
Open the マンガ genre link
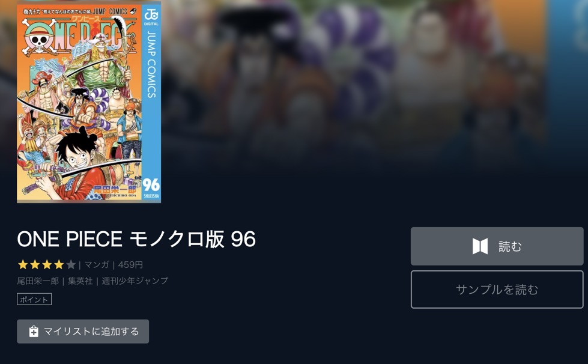97,265
